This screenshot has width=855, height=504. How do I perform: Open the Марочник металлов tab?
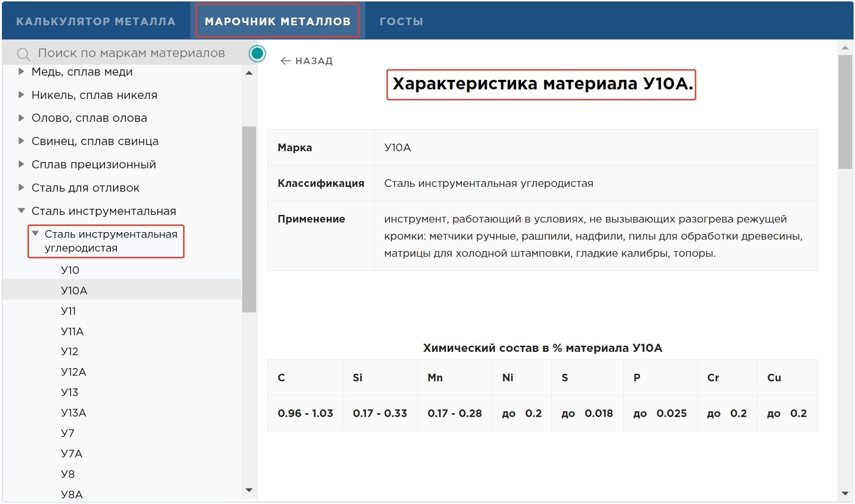coord(277,21)
